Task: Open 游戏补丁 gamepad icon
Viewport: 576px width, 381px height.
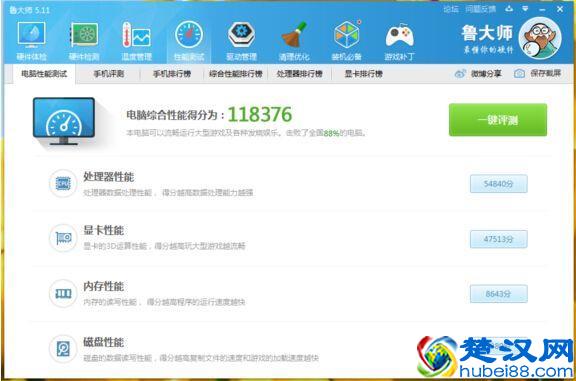Action: pyautogui.click(x=399, y=35)
